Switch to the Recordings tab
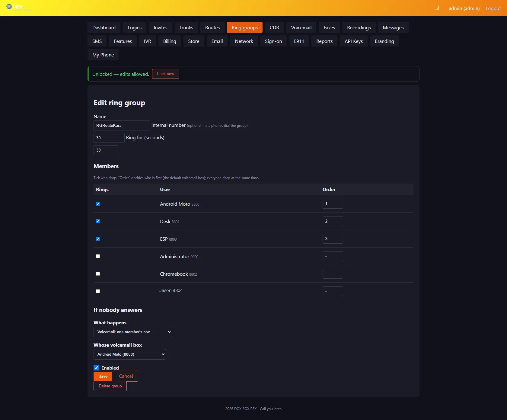The height and width of the screenshot is (420, 507). coord(359,27)
